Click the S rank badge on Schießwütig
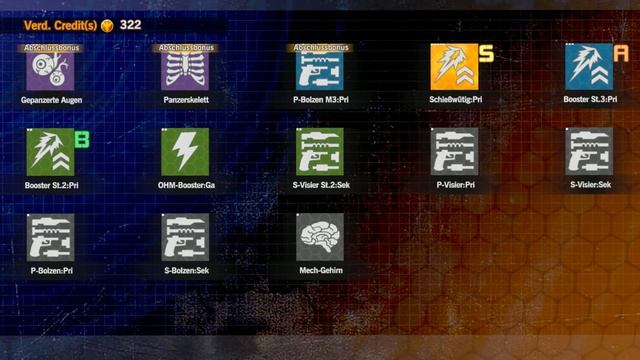640x360 pixels. (486, 53)
